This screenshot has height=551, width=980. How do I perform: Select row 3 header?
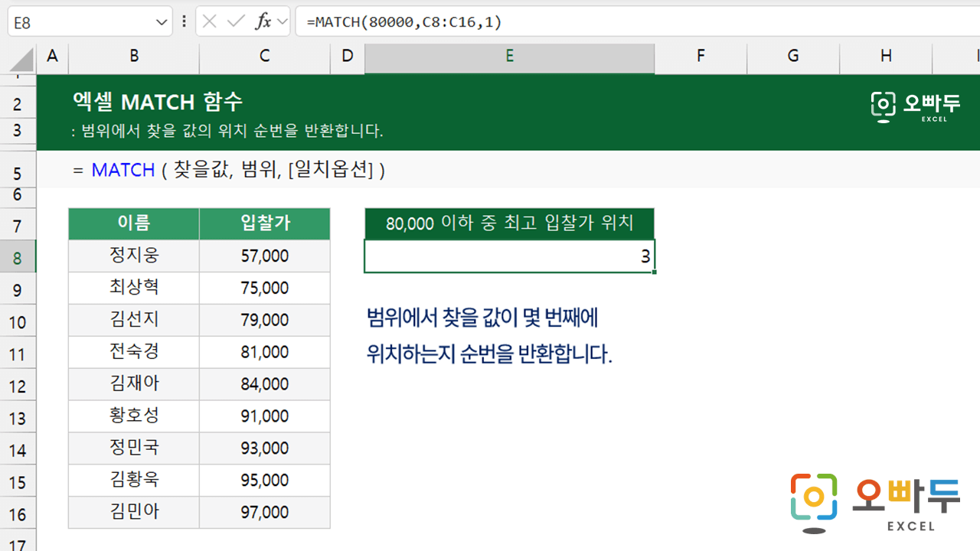tap(18, 131)
